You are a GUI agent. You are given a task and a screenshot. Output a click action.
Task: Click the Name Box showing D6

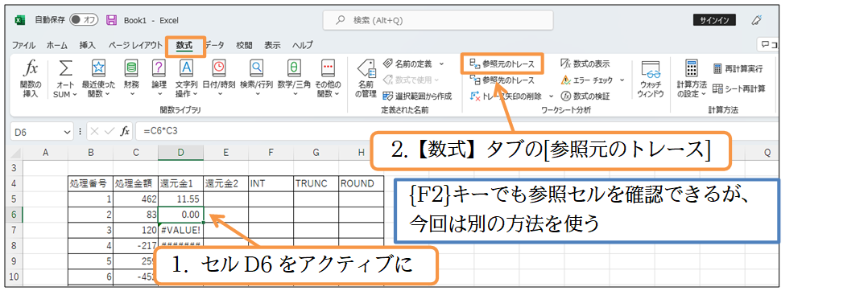pos(36,131)
